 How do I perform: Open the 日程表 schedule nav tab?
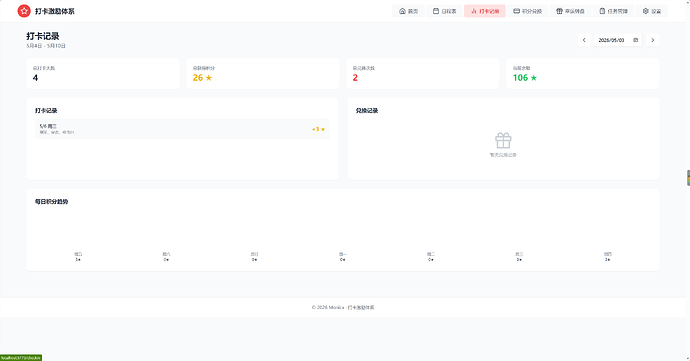point(444,11)
